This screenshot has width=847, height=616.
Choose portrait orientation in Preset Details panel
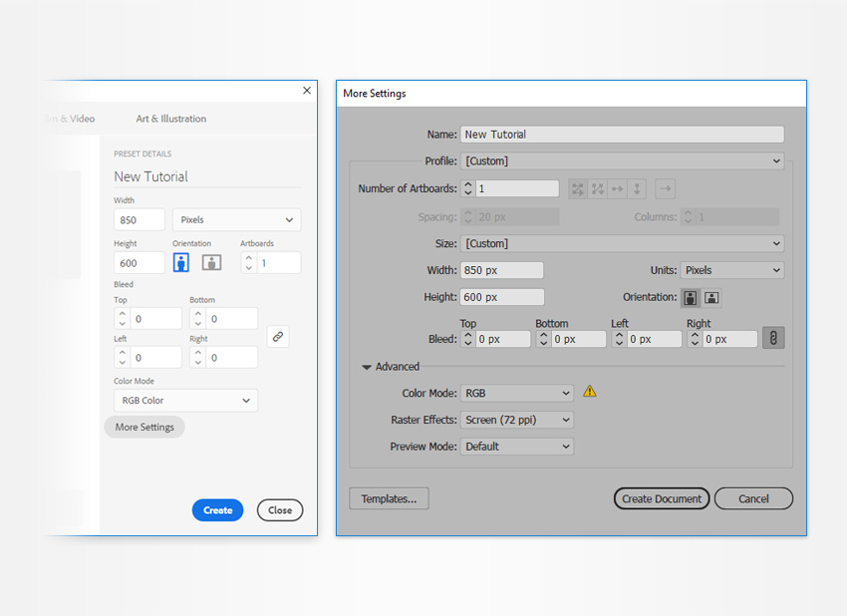(x=181, y=262)
